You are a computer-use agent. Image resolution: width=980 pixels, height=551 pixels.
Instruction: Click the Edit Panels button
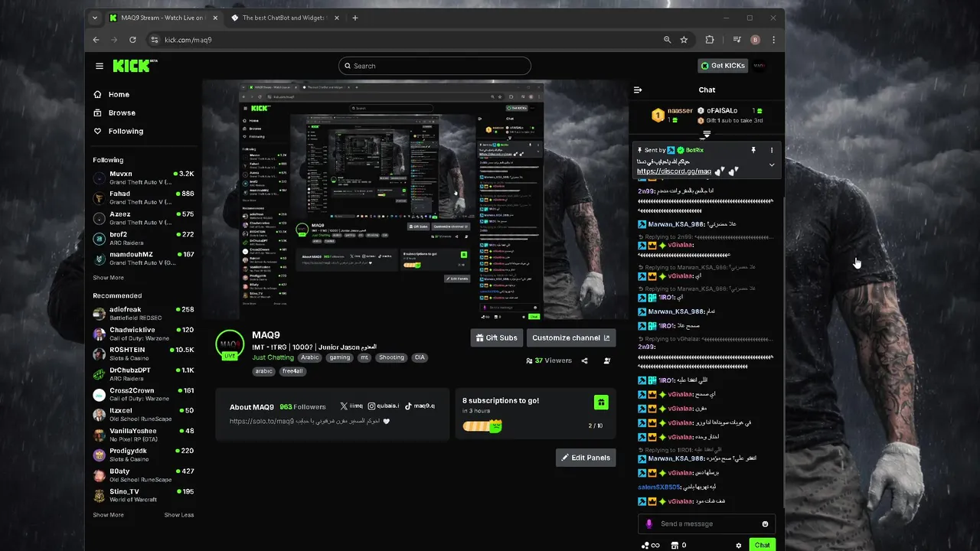pos(586,458)
